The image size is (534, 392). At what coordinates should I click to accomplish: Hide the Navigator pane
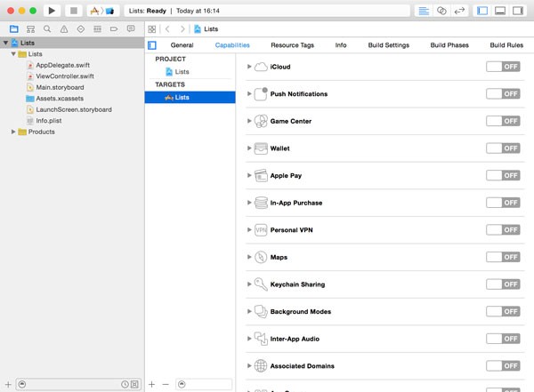482,11
